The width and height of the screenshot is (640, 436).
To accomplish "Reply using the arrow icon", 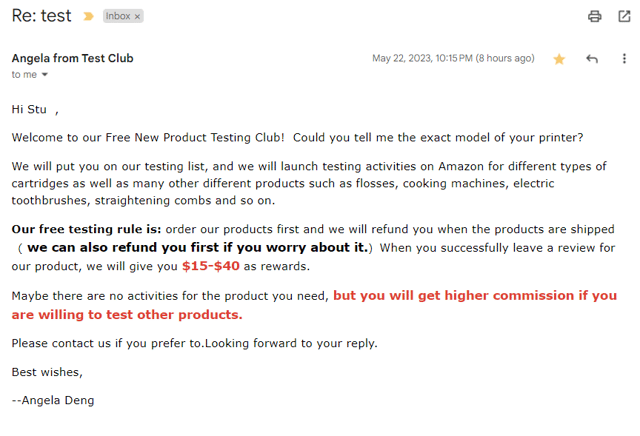I will click(592, 59).
